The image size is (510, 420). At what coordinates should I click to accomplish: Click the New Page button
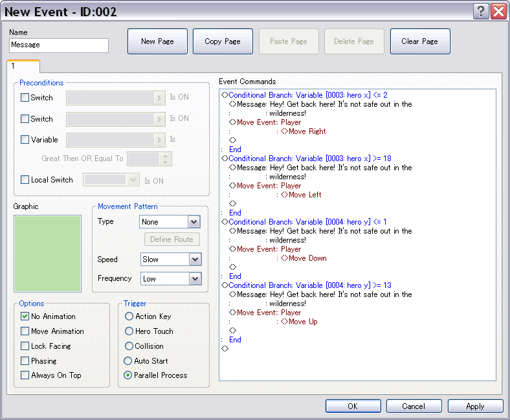tap(157, 41)
